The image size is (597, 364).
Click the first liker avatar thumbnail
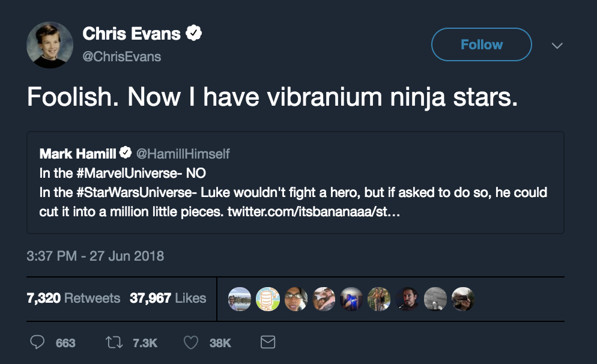coord(240,299)
